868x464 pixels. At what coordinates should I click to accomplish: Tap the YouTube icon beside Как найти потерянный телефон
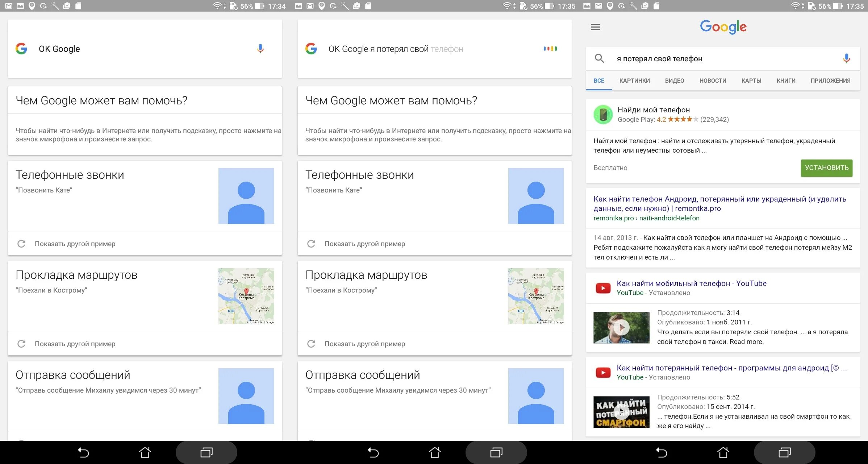tap(603, 373)
